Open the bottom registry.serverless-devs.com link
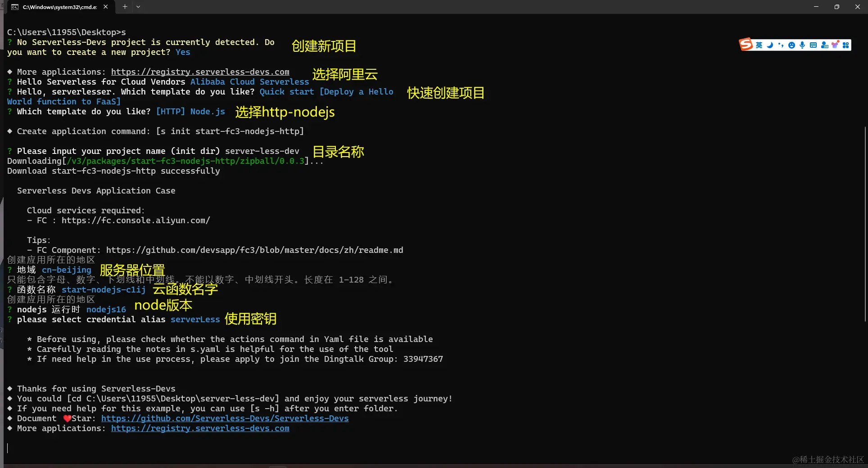Screen dimensions: 868x468 [200, 428]
